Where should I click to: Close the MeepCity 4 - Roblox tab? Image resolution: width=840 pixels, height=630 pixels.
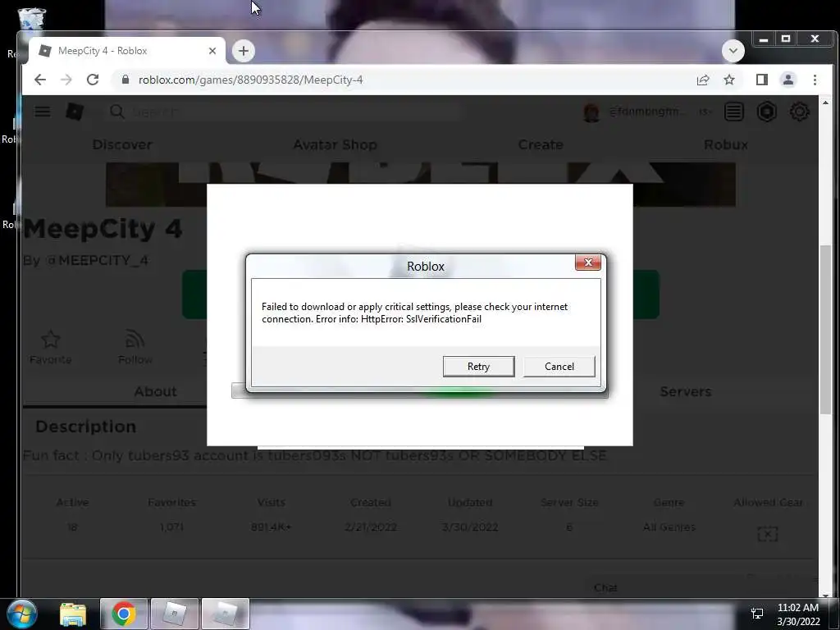click(x=212, y=51)
